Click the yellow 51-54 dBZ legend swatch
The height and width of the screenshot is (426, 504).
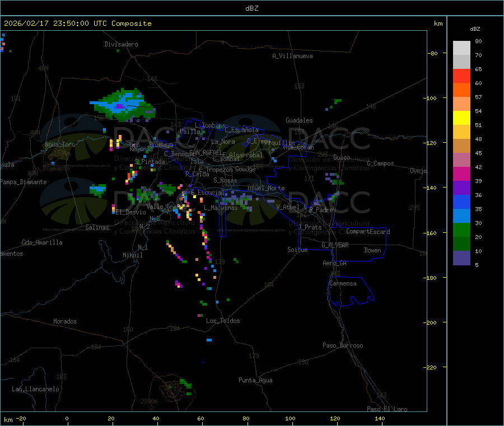click(x=461, y=118)
